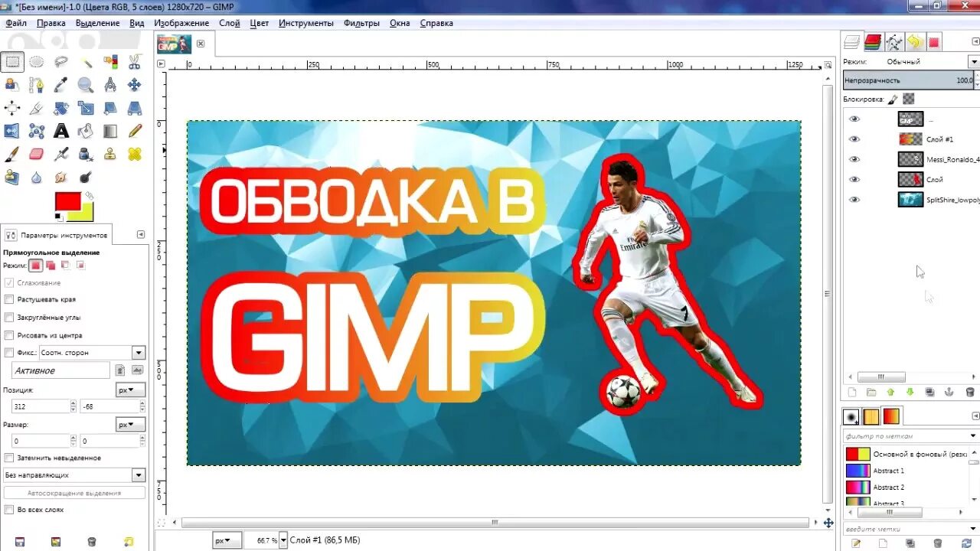The image size is (980, 551).
Task: Open the Файл menu
Action: [x=16, y=23]
